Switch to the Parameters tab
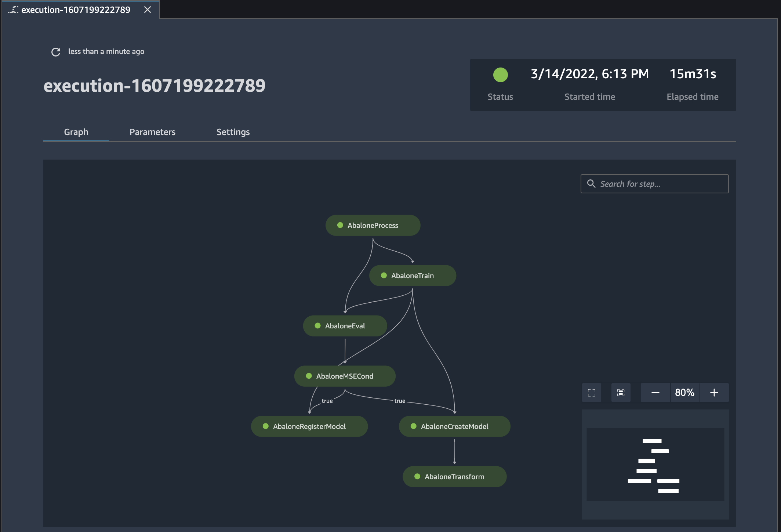Viewport: 781px width, 532px height. (x=153, y=132)
